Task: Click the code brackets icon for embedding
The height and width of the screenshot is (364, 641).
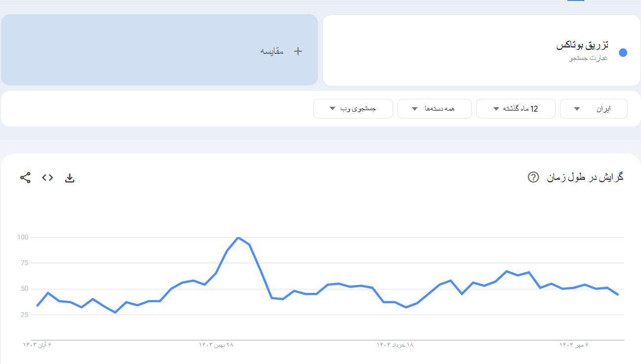Action: [47, 177]
